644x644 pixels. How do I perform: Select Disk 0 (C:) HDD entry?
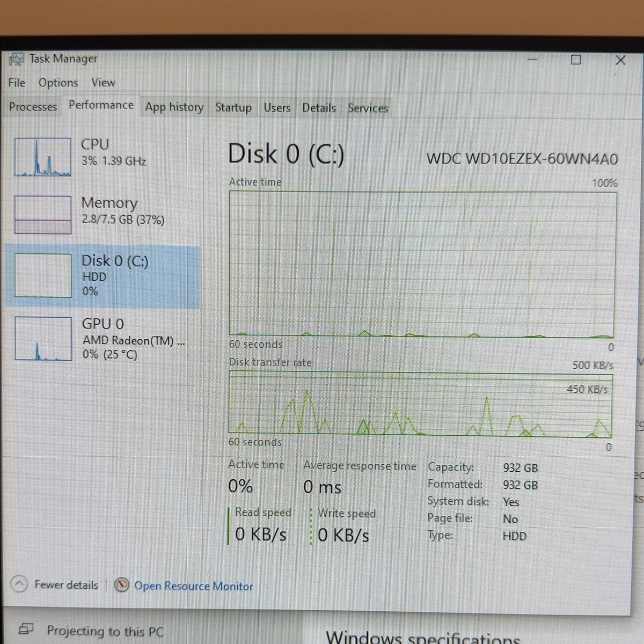(103, 276)
